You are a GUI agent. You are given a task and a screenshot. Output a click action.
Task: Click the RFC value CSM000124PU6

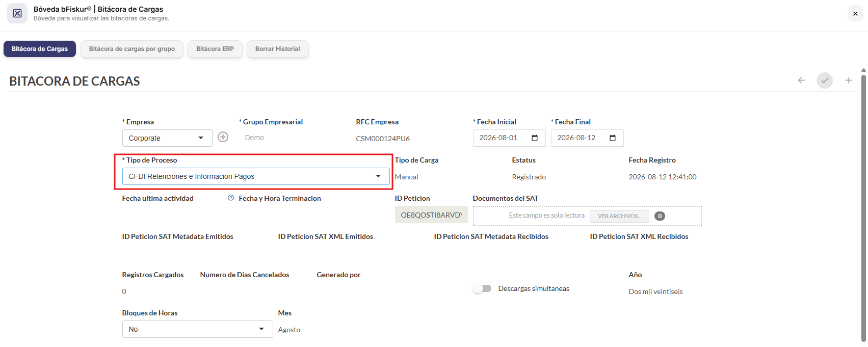tap(383, 139)
